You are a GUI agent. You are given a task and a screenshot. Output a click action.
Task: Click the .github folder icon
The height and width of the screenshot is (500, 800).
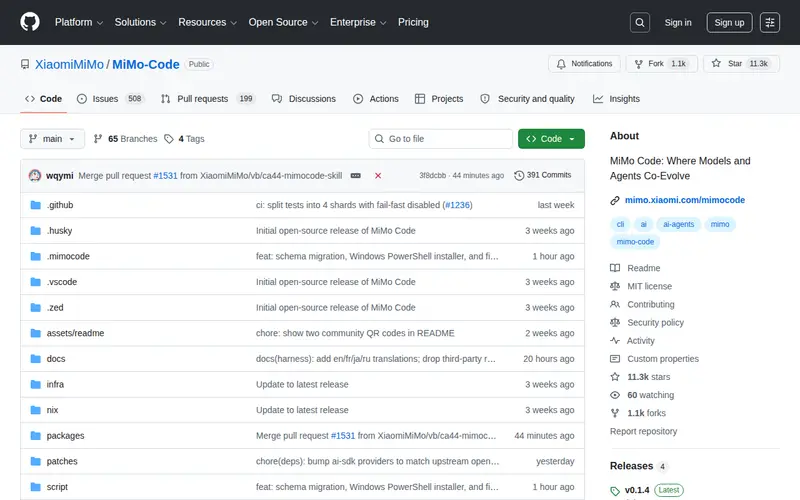pos(35,205)
